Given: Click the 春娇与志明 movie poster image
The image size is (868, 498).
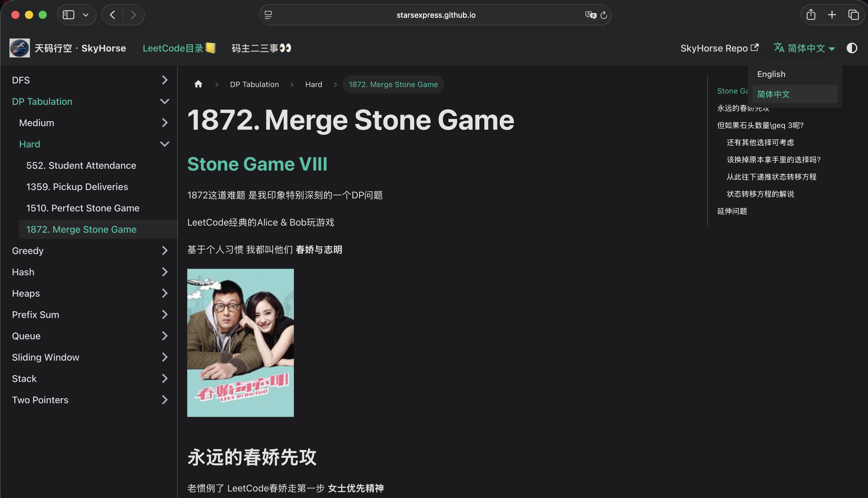Looking at the screenshot, I should 241,343.
